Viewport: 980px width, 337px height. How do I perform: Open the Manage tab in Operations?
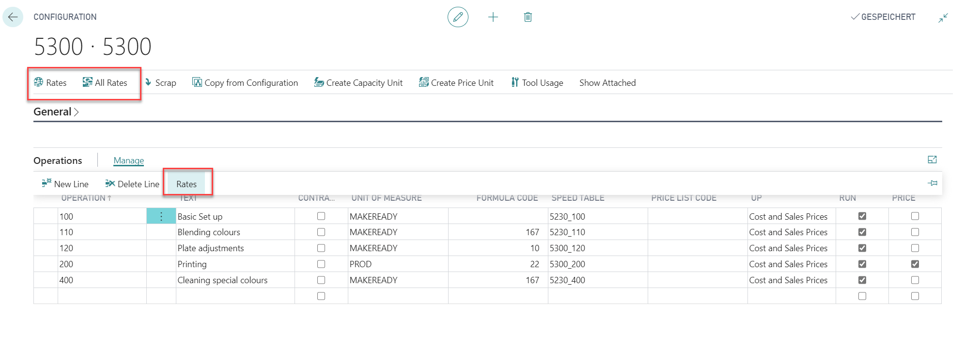coord(129,160)
